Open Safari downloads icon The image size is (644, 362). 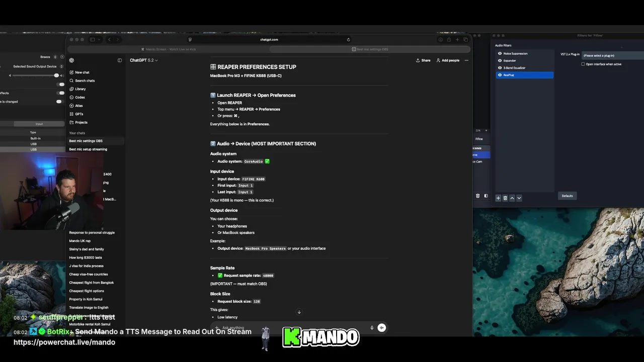441,40
